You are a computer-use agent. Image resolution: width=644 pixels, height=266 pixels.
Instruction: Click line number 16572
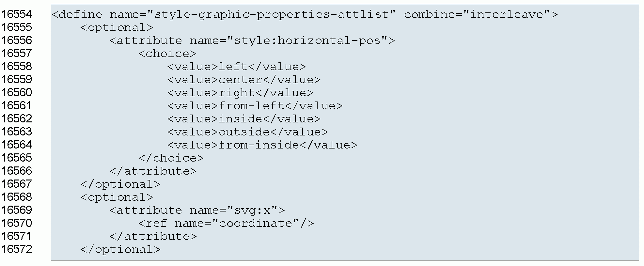(x=17, y=249)
